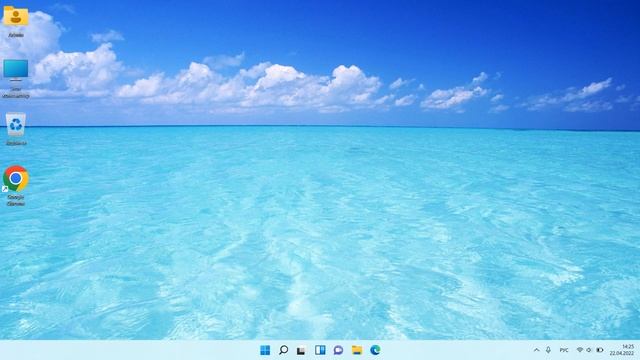Screen dimensions: 640x360
Task: Open taskbar Search magnifier
Action: point(283,350)
